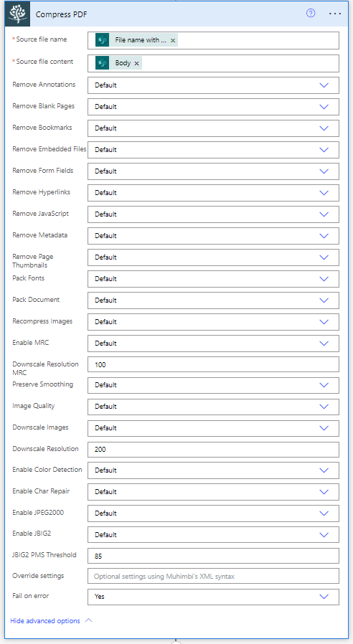The width and height of the screenshot is (353, 644).
Task: Open the help question mark icon
Action: pyautogui.click(x=311, y=13)
